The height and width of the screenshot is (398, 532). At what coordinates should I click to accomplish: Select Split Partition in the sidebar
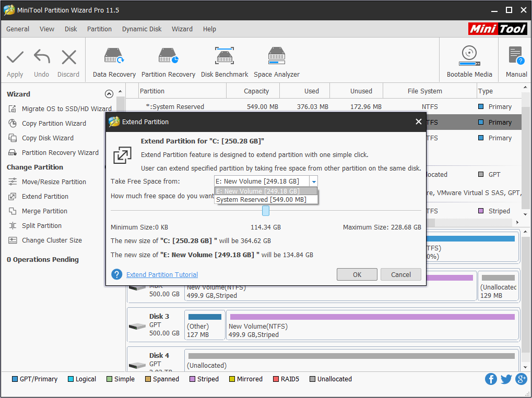pyautogui.click(x=35, y=225)
